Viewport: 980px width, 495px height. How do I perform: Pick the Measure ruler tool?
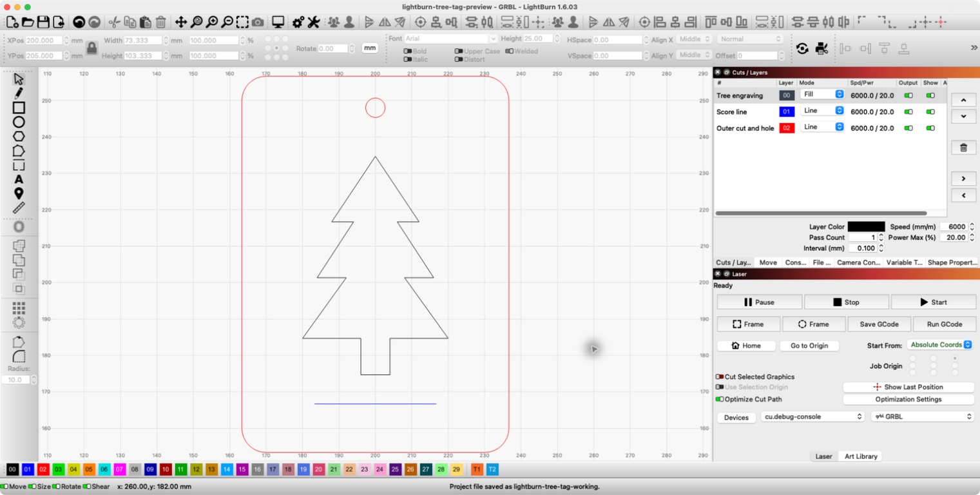click(x=19, y=208)
